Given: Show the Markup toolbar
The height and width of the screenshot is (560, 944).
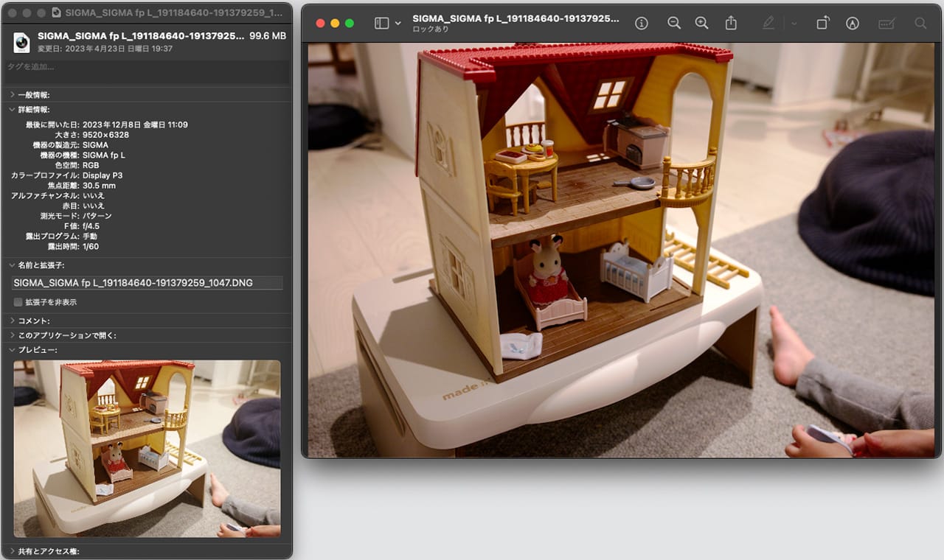Looking at the screenshot, I should 853,24.
